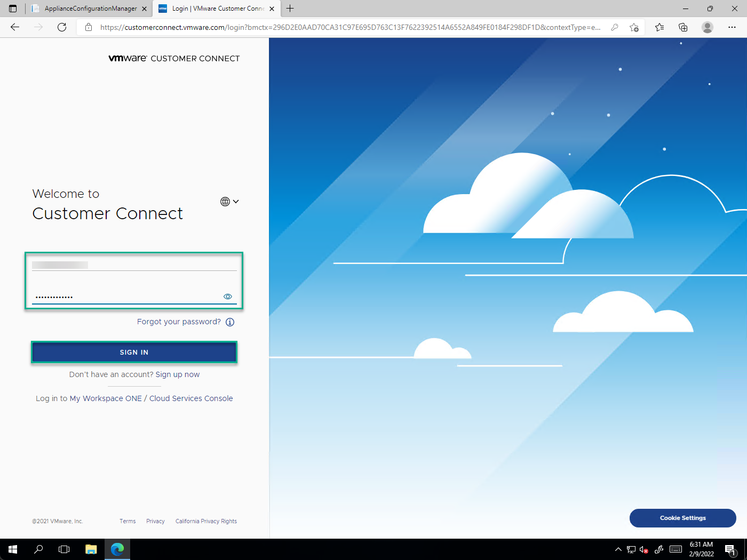Open California Privacy Rights link
Image resolution: width=747 pixels, height=560 pixels.
pyautogui.click(x=206, y=521)
